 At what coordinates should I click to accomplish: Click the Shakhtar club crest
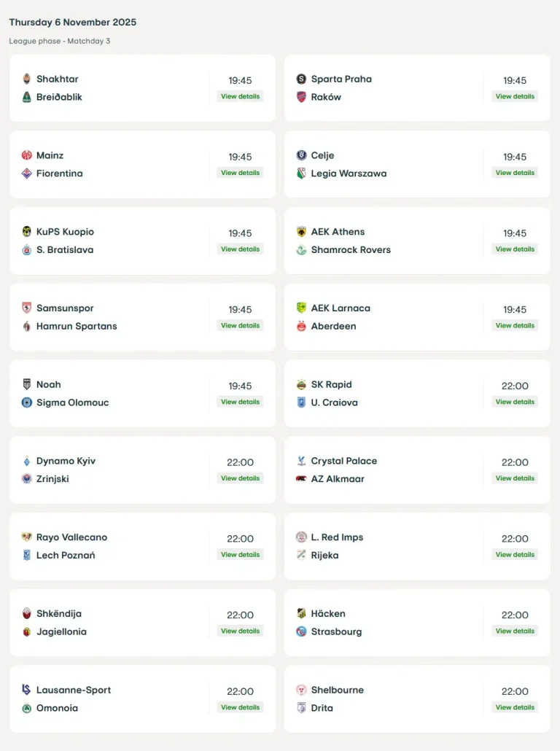[x=27, y=79]
